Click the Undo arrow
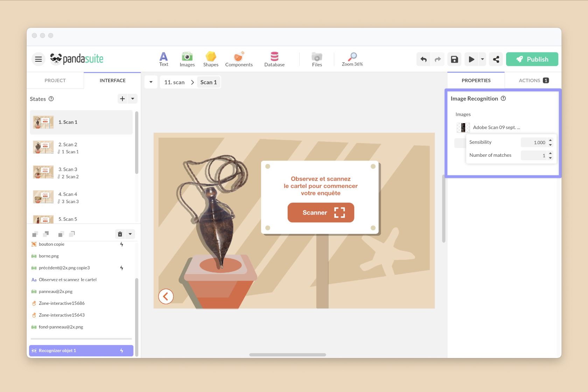The height and width of the screenshot is (392, 588). (423, 59)
